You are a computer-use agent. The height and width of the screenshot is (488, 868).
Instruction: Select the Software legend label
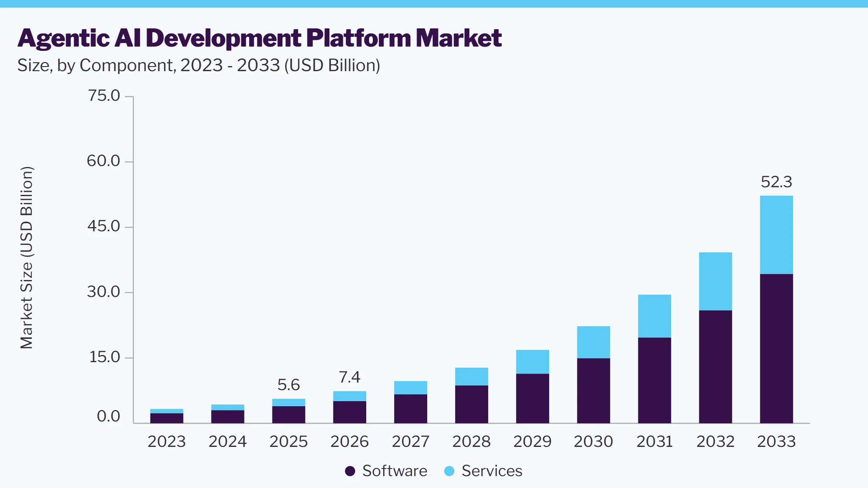coord(395,471)
